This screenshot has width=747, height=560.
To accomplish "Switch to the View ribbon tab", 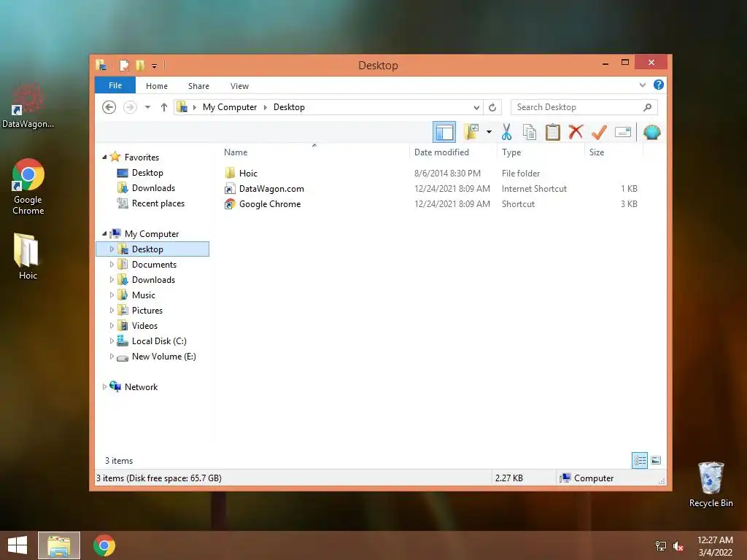I will click(239, 86).
